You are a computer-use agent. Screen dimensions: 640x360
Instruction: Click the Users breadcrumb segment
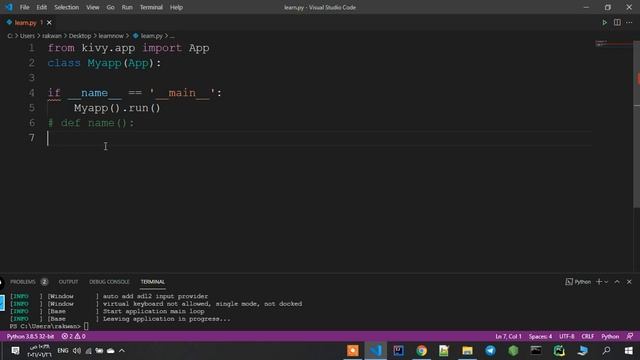pos(27,36)
